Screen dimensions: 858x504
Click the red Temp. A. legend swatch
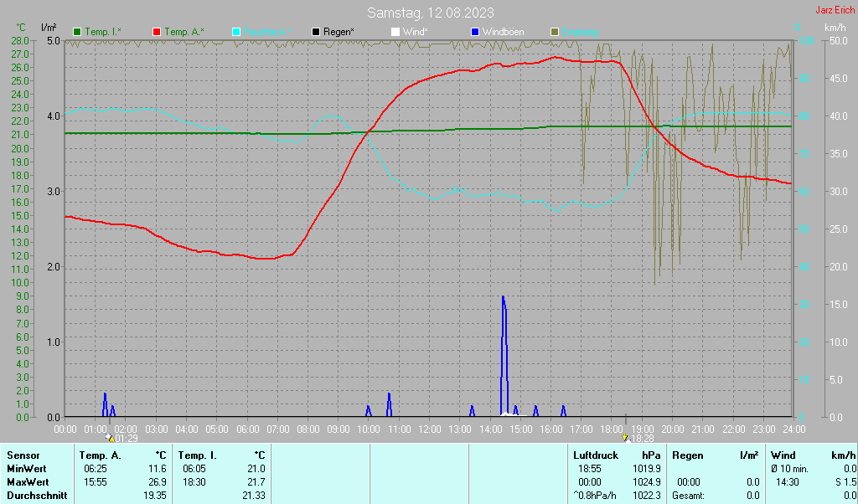click(x=157, y=33)
